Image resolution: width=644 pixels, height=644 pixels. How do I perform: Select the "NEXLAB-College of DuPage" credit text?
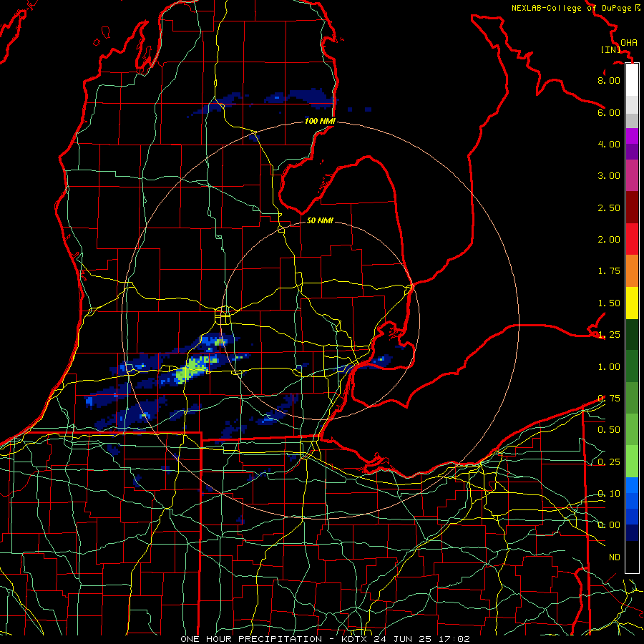[572, 8]
